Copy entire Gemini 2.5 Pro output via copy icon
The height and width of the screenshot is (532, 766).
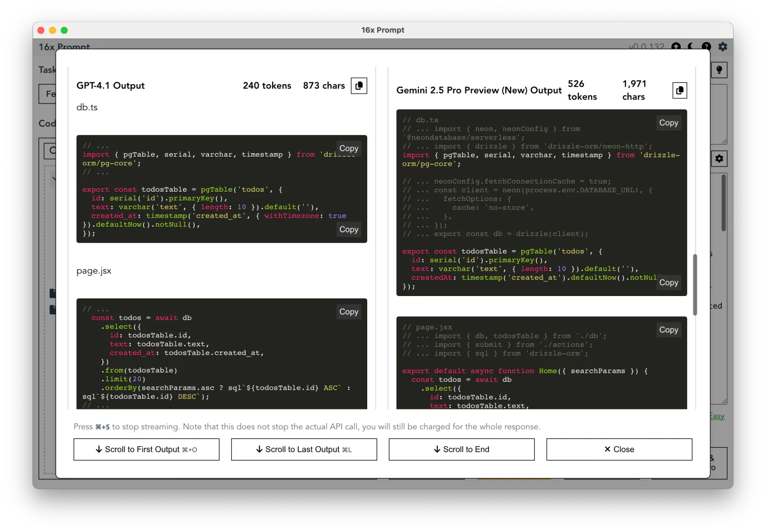click(680, 90)
